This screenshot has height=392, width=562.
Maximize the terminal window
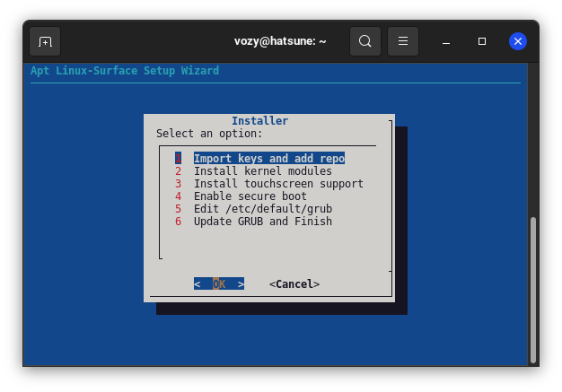(482, 41)
